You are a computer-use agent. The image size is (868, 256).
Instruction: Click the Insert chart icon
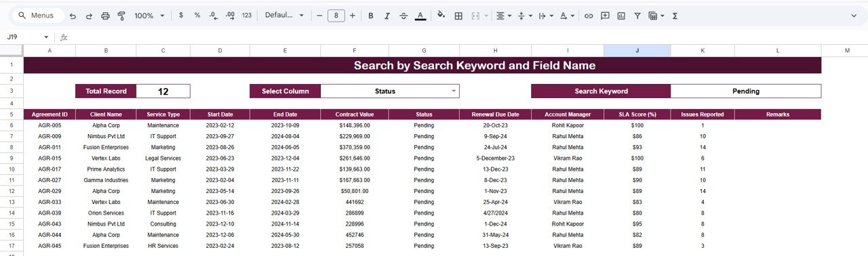pos(621,16)
